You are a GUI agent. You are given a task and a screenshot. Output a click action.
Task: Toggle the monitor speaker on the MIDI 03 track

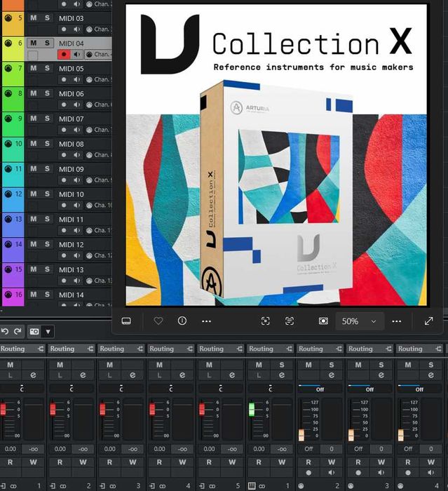(76, 29)
